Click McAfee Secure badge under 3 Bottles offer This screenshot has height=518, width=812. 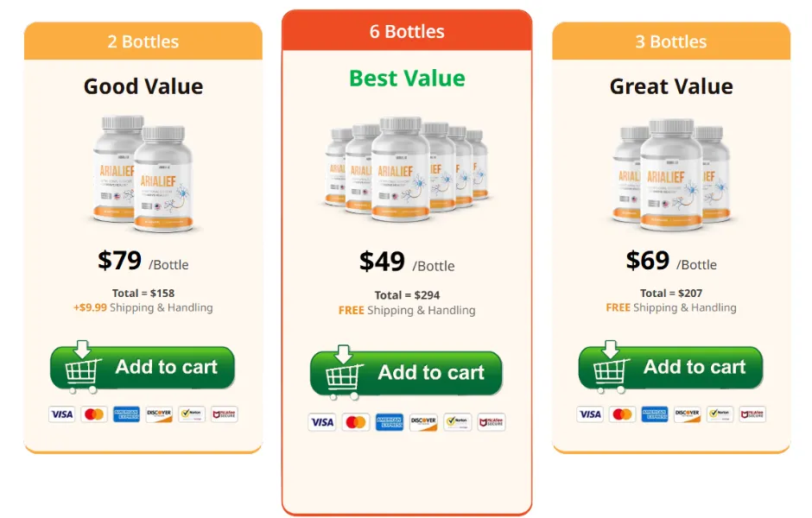point(752,414)
